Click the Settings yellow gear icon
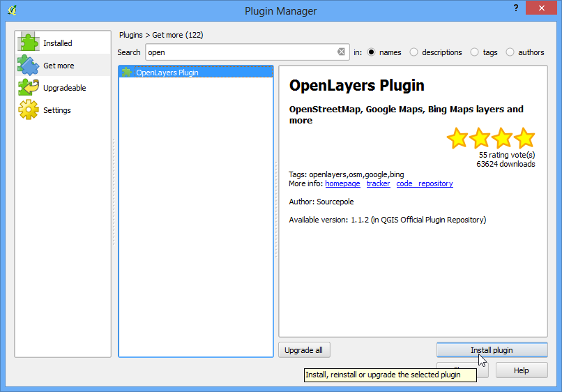Image resolution: width=562 pixels, height=392 pixels. (29, 110)
